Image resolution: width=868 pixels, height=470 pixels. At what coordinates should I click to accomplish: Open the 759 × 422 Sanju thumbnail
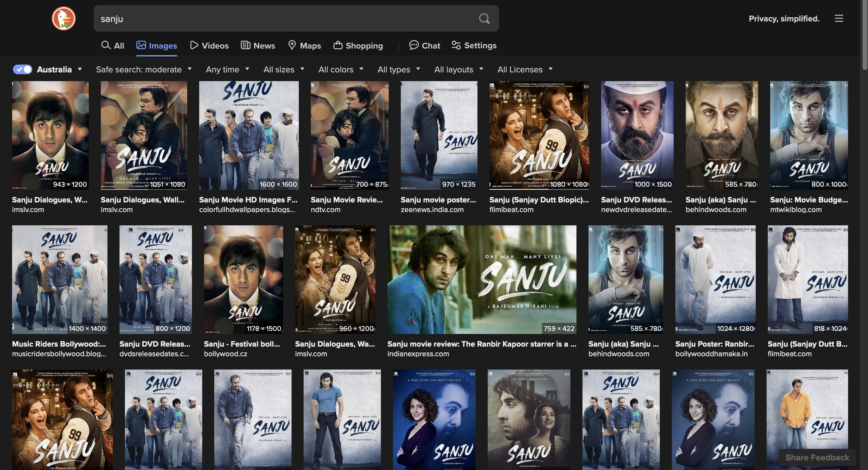(482, 280)
